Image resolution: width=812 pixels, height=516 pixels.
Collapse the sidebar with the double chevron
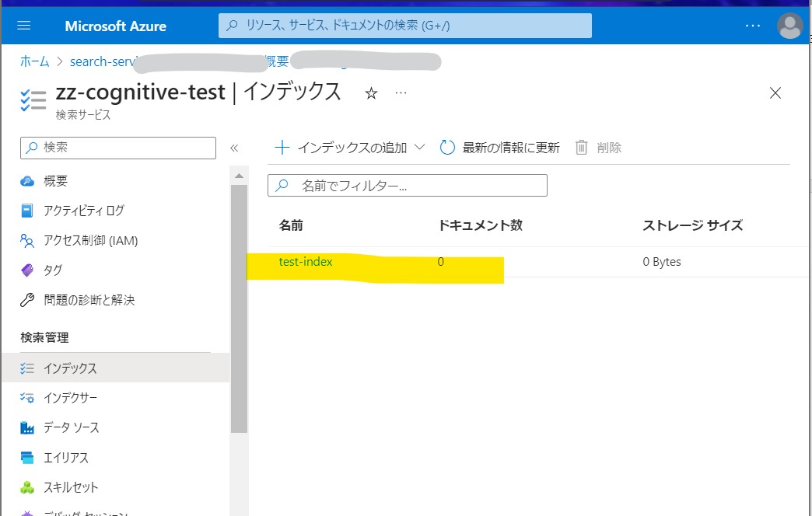(x=234, y=148)
